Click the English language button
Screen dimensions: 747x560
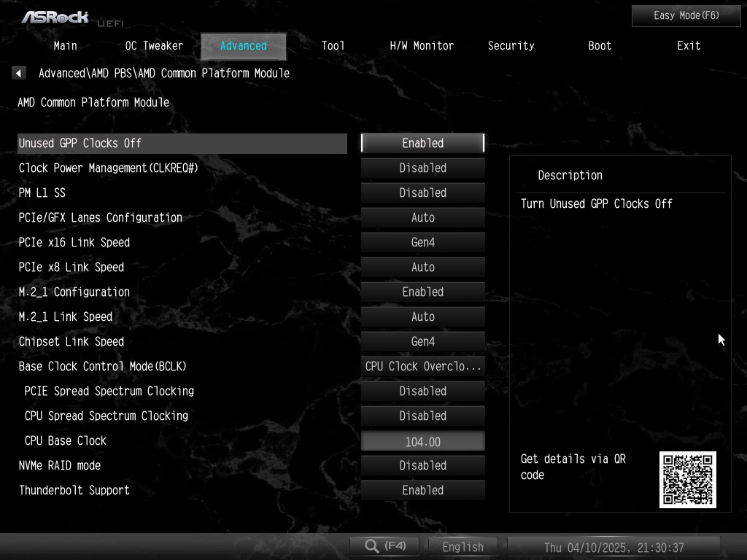(462, 546)
